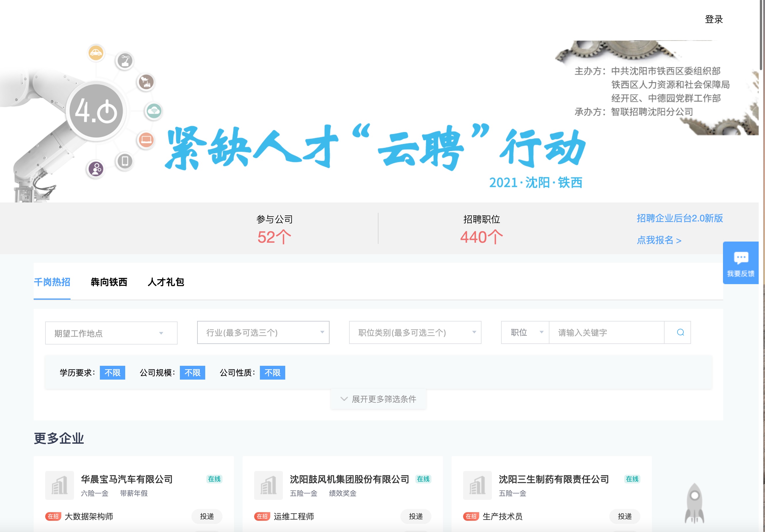765x532 pixels.
Task: Click 投递 button for 运维工程师
Action: 416,516
